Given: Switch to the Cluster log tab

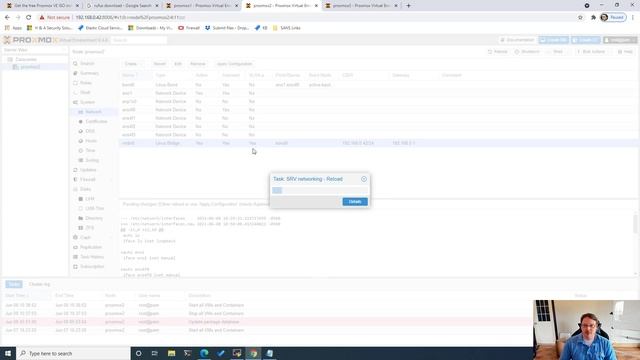Looking at the screenshot, I should [40, 284].
